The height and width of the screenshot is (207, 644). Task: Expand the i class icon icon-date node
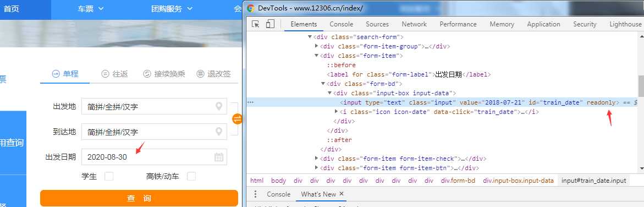tap(336, 112)
